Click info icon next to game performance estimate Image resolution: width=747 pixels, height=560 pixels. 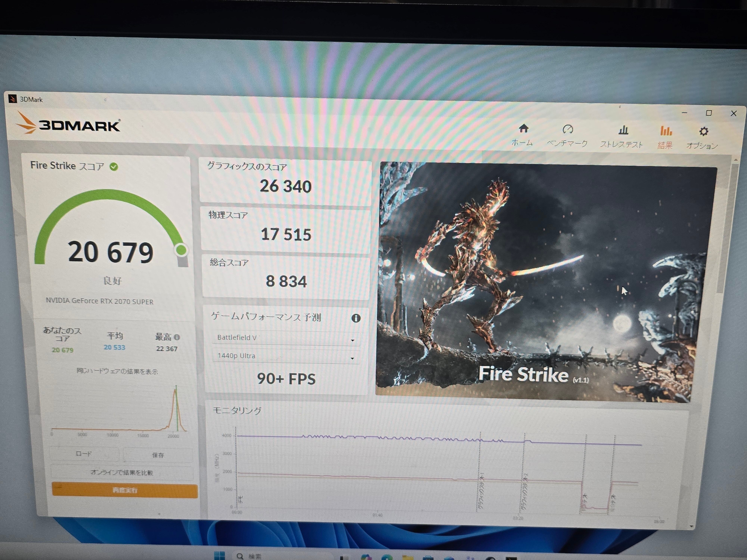(x=356, y=318)
